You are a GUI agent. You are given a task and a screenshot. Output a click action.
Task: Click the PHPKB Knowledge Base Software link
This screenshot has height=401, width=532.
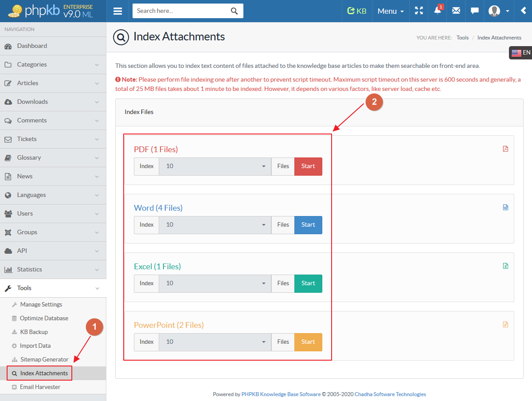pos(281,394)
